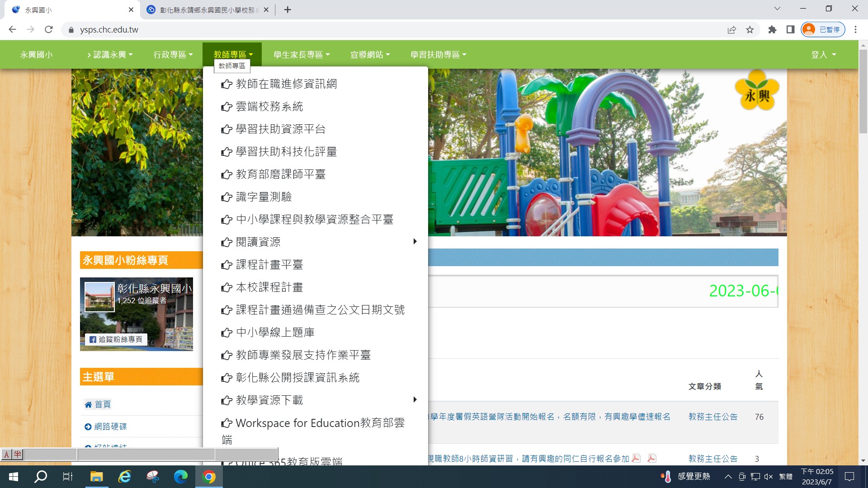The width and height of the screenshot is (868, 488).
Task: Click the 文章分類 column header
Action: [705, 386]
